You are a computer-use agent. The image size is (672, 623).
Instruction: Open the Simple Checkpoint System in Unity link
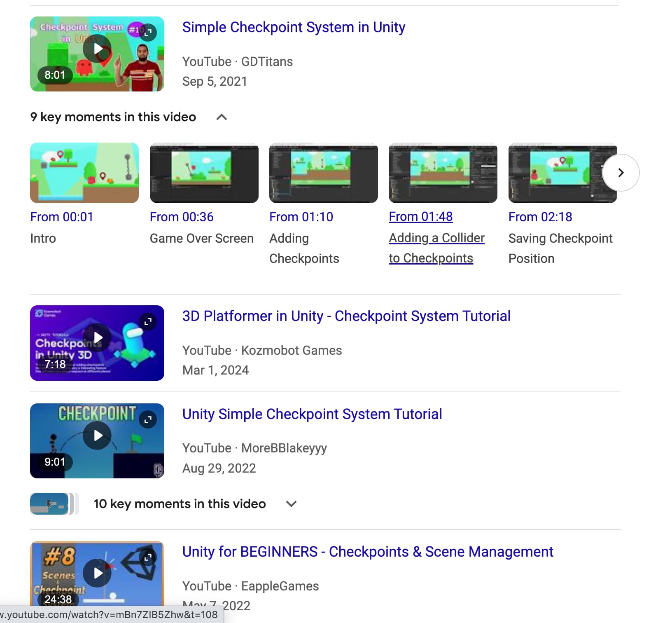(x=294, y=27)
